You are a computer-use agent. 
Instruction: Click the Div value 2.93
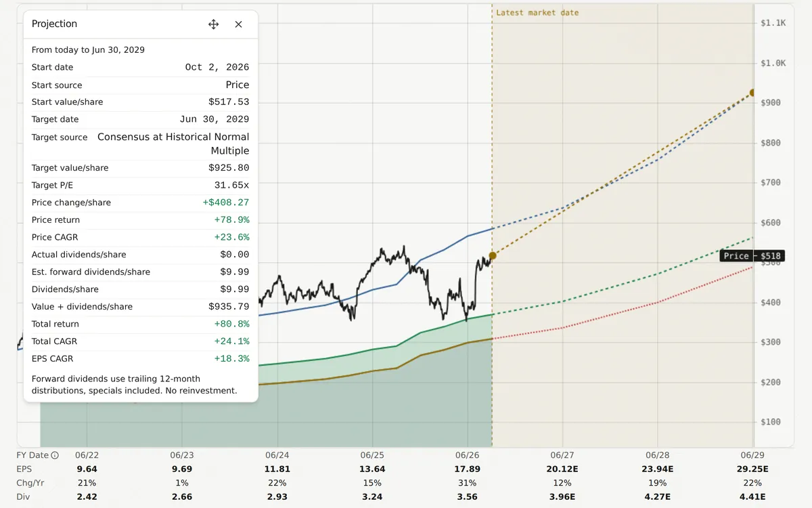pyautogui.click(x=277, y=496)
